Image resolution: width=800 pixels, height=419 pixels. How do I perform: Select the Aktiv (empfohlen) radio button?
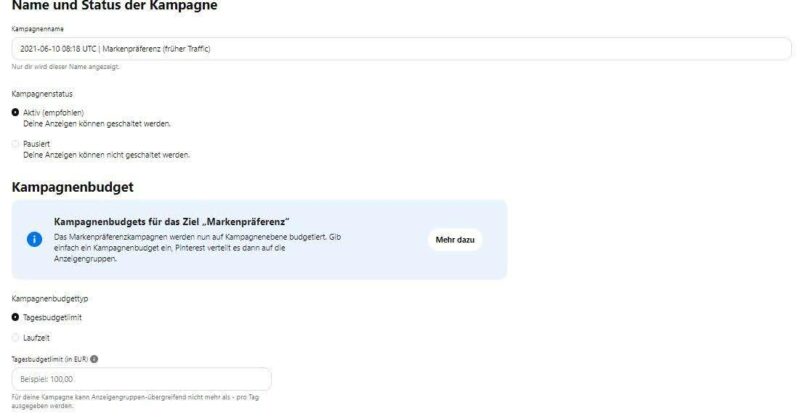click(x=15, y=112)
